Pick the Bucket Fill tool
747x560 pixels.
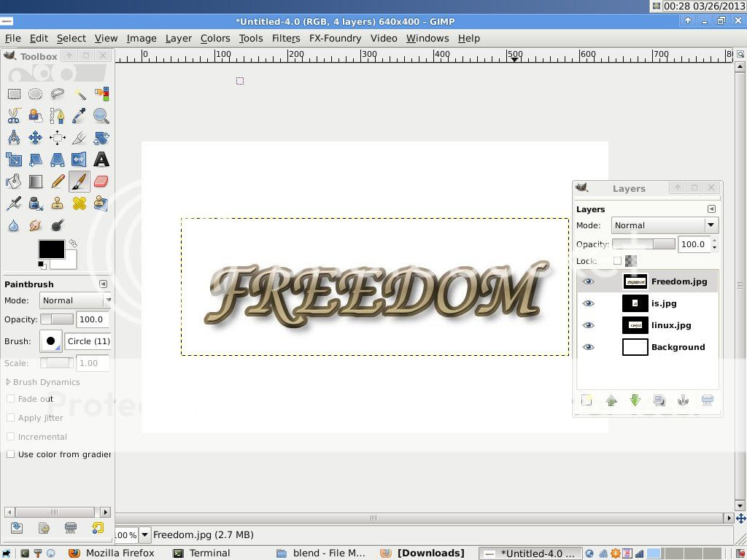click(x=14, y=182)
